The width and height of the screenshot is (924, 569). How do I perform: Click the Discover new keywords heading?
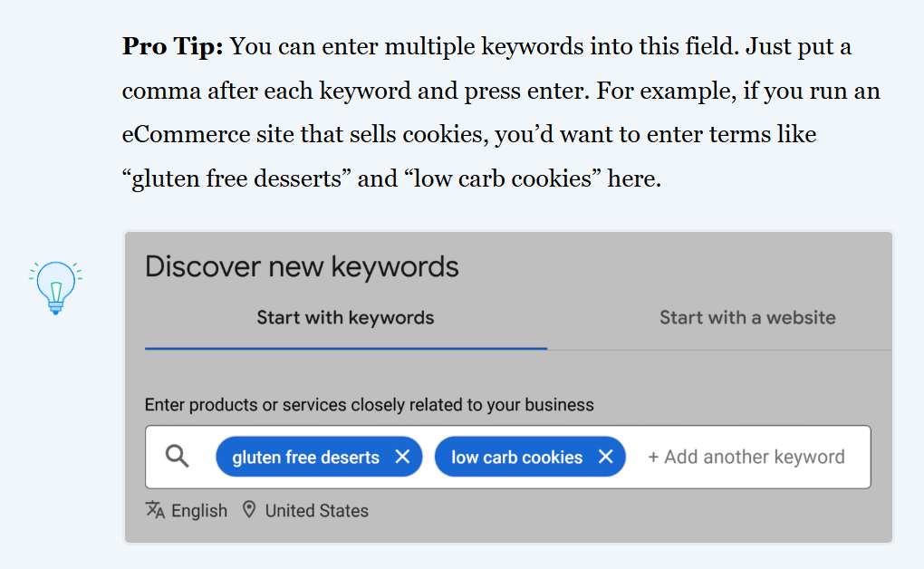[302, 266]
